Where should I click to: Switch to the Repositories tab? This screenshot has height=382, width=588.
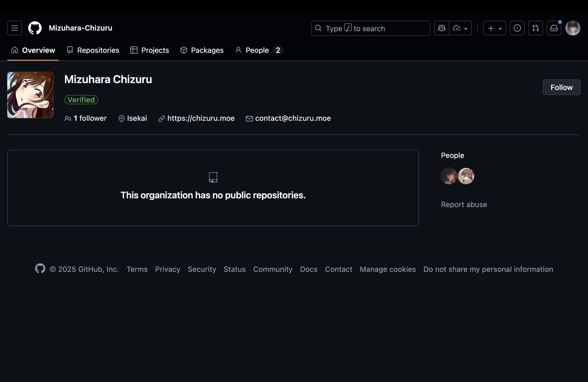click(x=93, y=50)
